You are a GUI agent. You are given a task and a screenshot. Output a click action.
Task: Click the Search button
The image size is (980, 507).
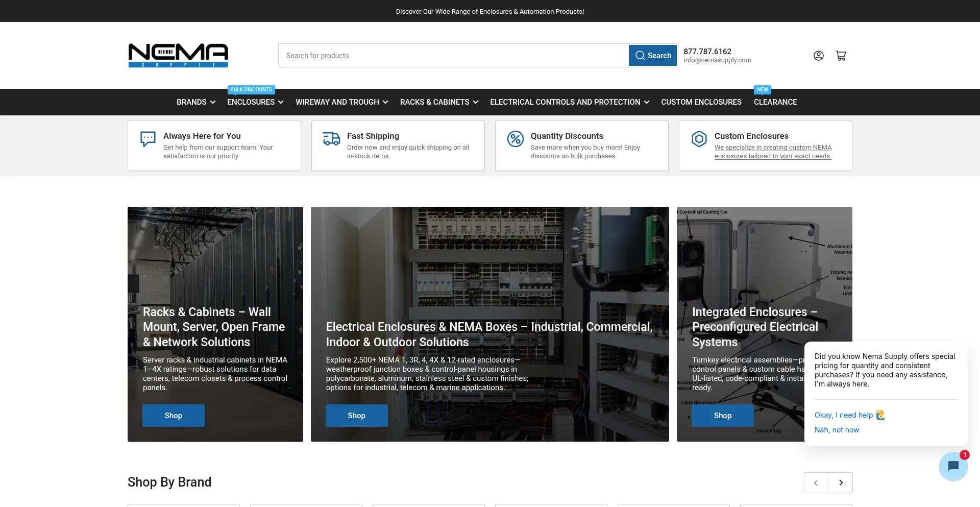click(653, 56)
